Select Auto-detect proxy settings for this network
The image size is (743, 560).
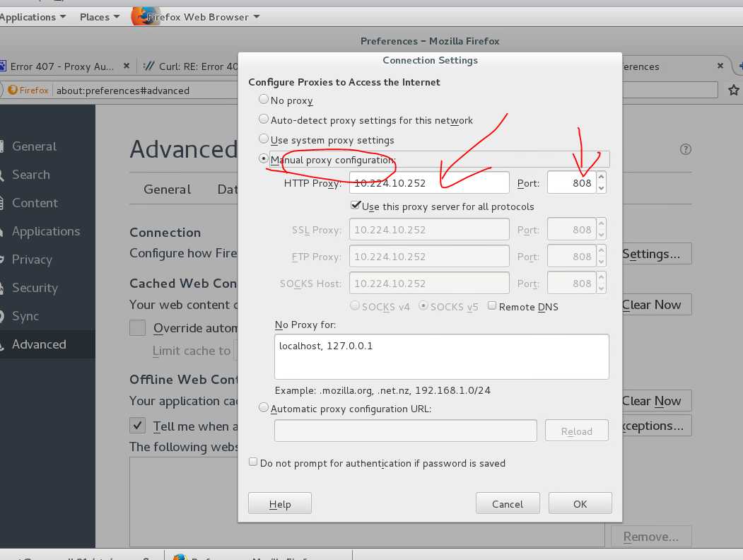[x=264, y=119]
